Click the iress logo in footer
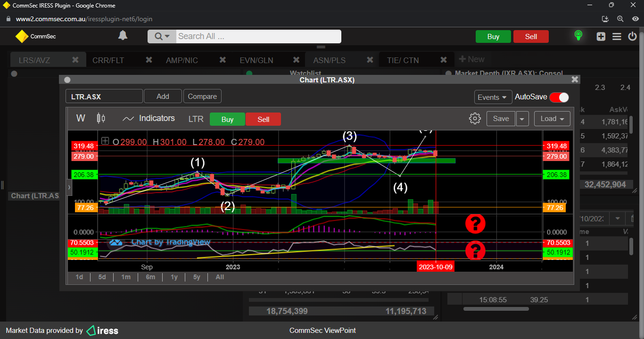This screenshot has width=644, height=339. tap(102, 331)
